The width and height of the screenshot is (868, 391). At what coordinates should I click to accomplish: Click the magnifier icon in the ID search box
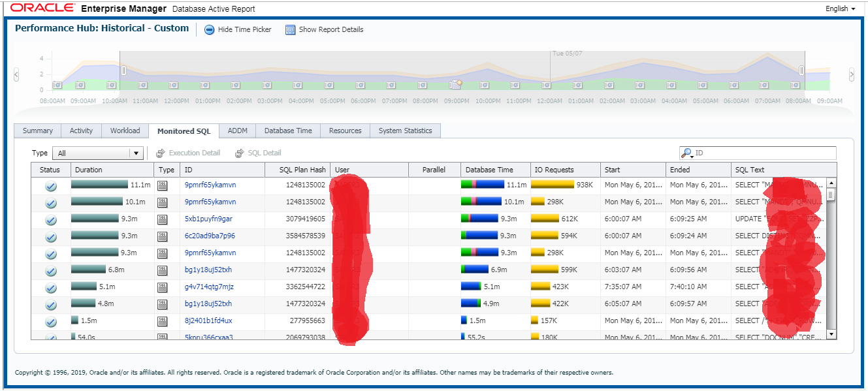(688, 152)
